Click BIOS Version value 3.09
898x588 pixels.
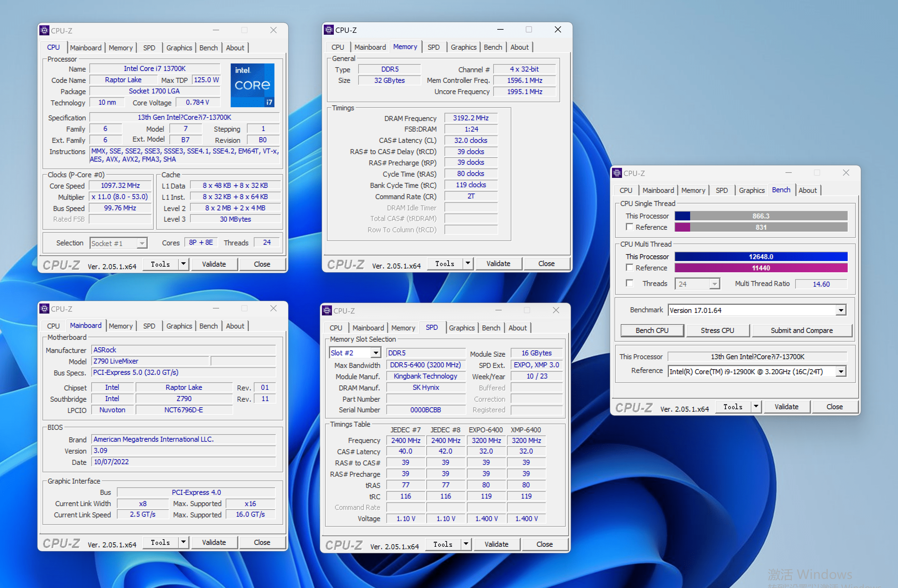184,451
